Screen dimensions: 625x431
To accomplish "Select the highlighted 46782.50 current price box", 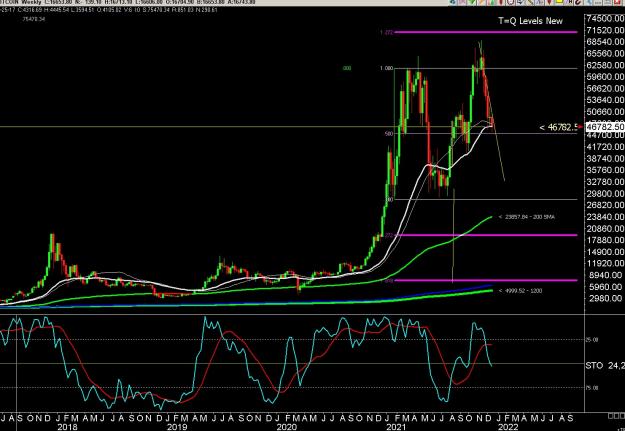I will click(605, 127).
